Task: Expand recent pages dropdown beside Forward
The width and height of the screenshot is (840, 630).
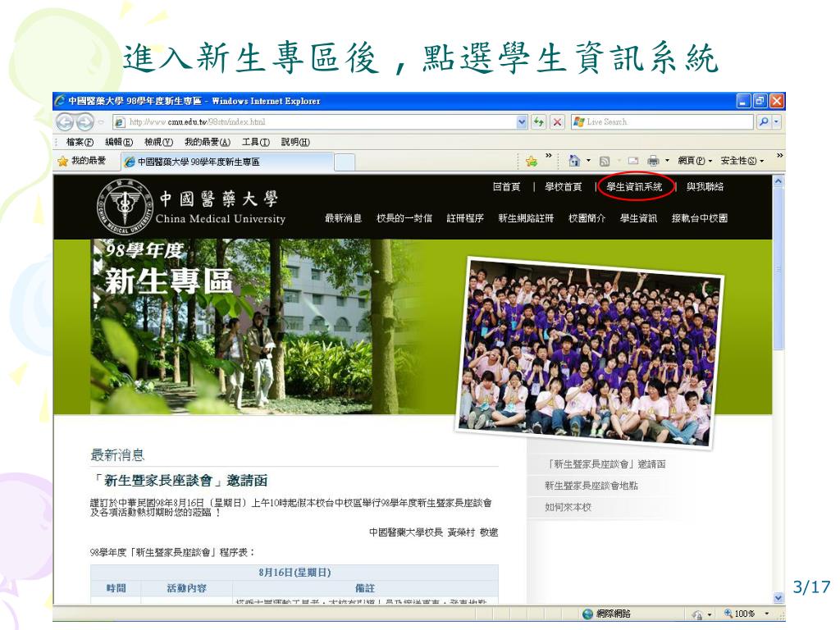Action: (101, 123)
